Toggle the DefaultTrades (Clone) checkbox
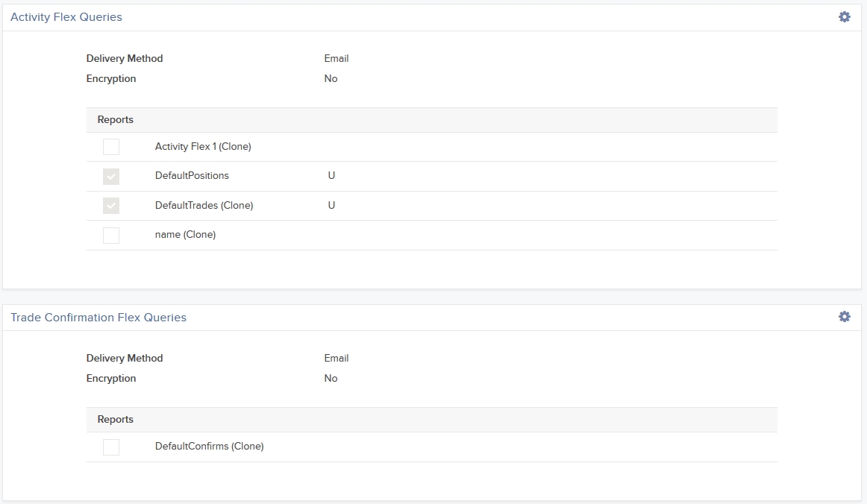This screenshot has height=504, width=867. tap(111, 206)
